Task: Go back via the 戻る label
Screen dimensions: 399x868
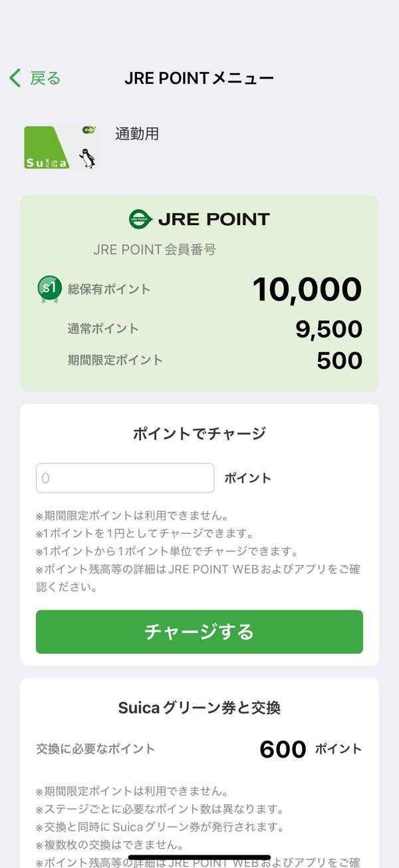Action: (45, 79)
